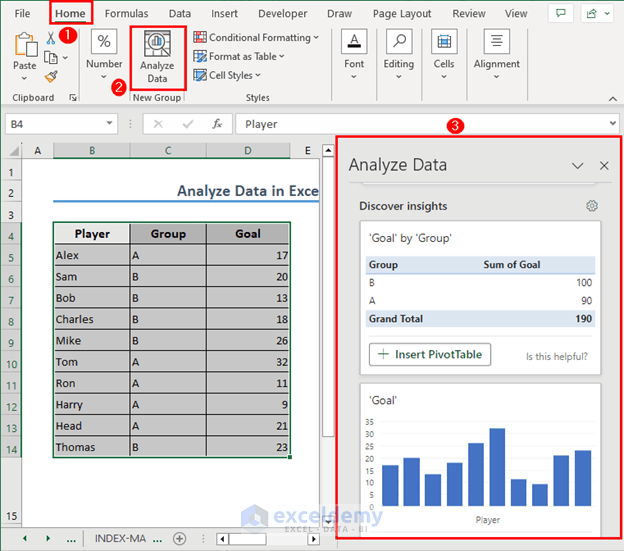
Task: Open the Number format group
Action: click(x=104, y=41)
